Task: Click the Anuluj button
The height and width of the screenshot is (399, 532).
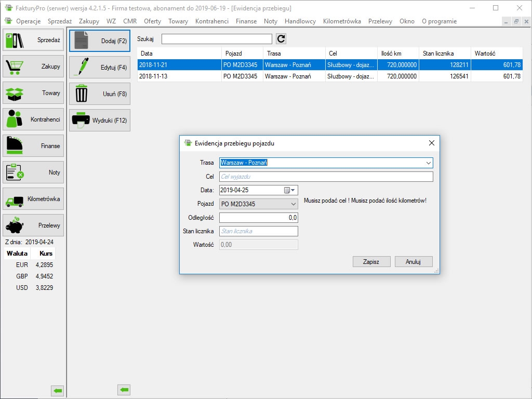Action: (413, 262)
